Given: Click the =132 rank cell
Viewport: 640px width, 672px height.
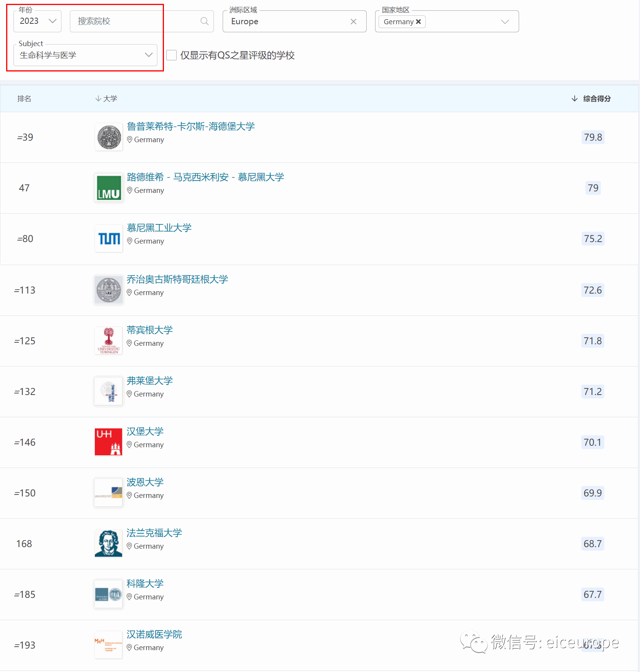Looking at the screenshot, I should point(25,392).
